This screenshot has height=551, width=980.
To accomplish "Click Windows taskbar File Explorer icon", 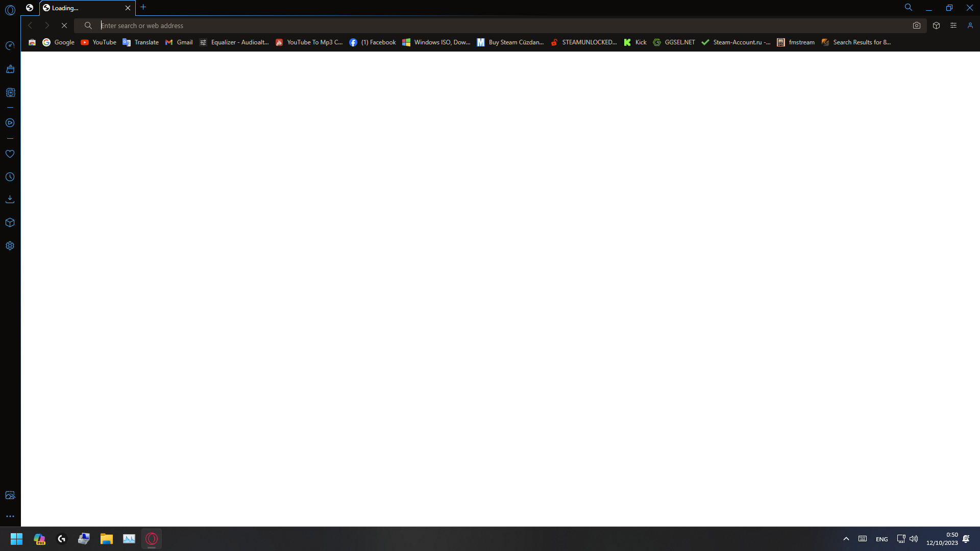I will [x=106, y=538].
